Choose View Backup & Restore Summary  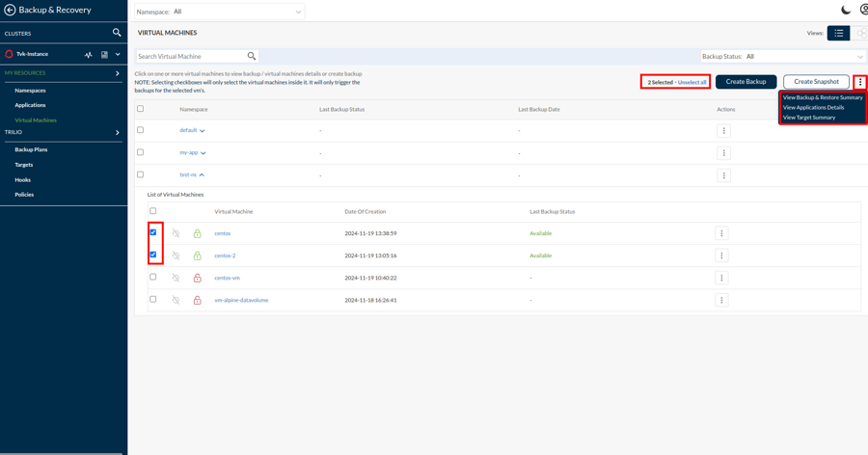(x=823, y=97)
